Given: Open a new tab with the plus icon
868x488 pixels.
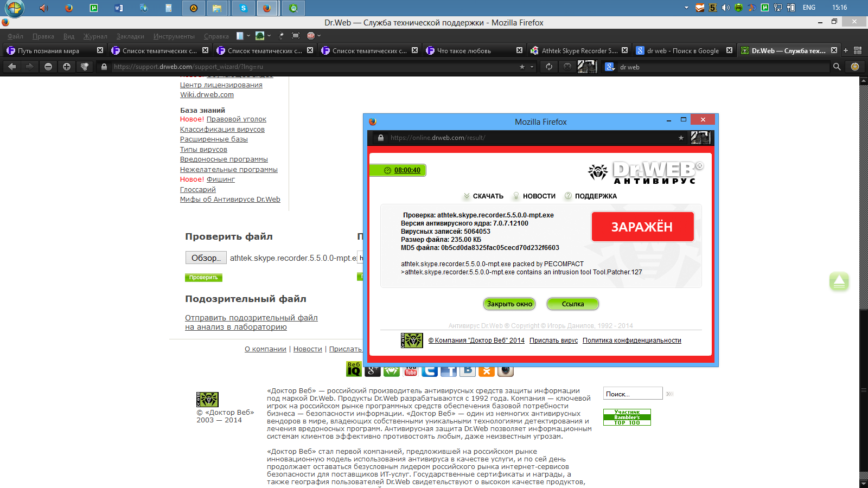Looking at the screenshot, I should click(x=845, y=50).
